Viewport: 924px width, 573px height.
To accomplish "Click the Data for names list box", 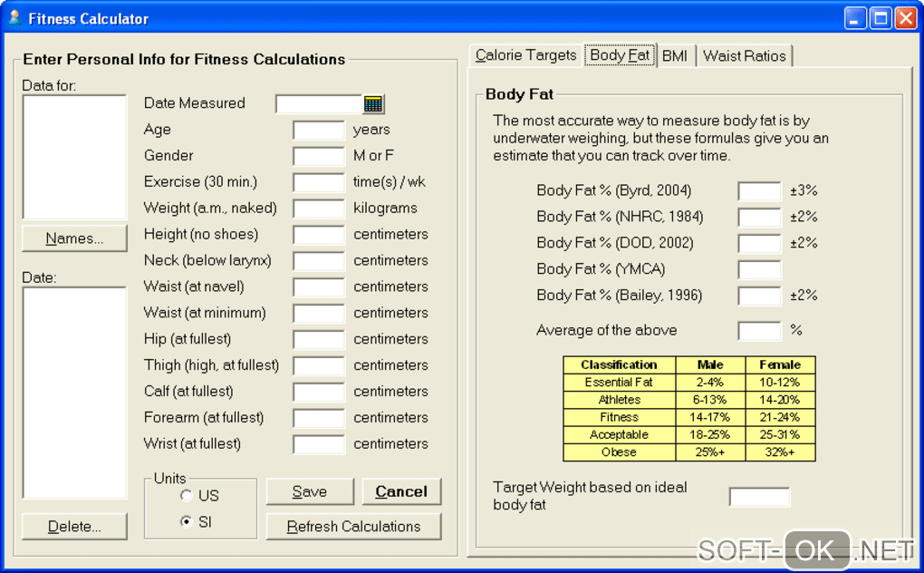I will coord(74,157).
